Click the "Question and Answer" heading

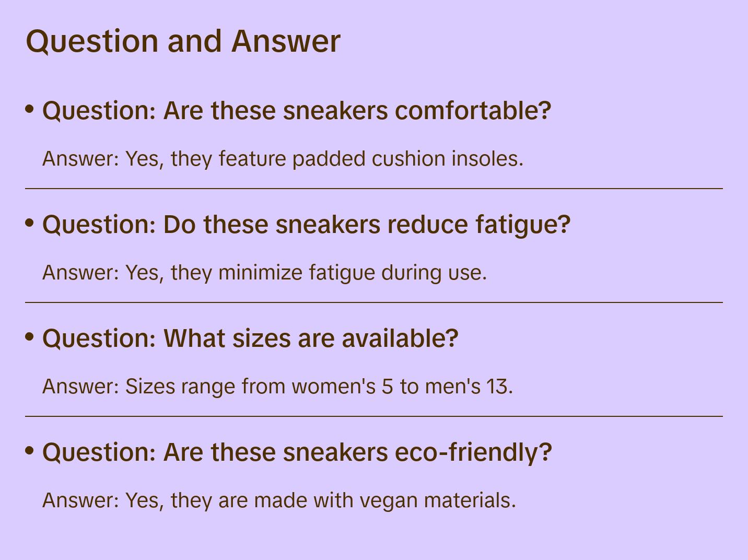point(183,41)
